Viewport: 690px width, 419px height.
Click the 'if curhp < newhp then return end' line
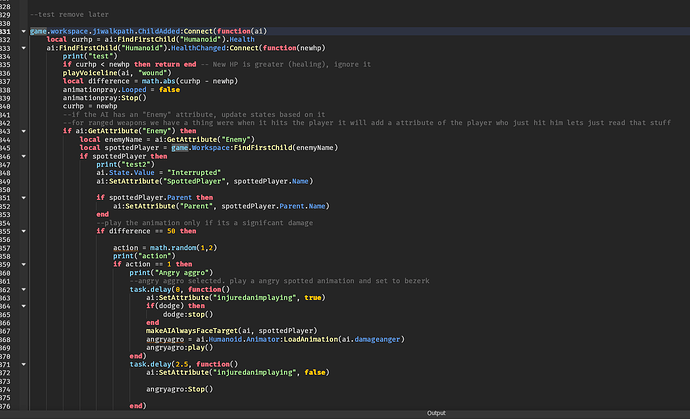pos(129,64)
